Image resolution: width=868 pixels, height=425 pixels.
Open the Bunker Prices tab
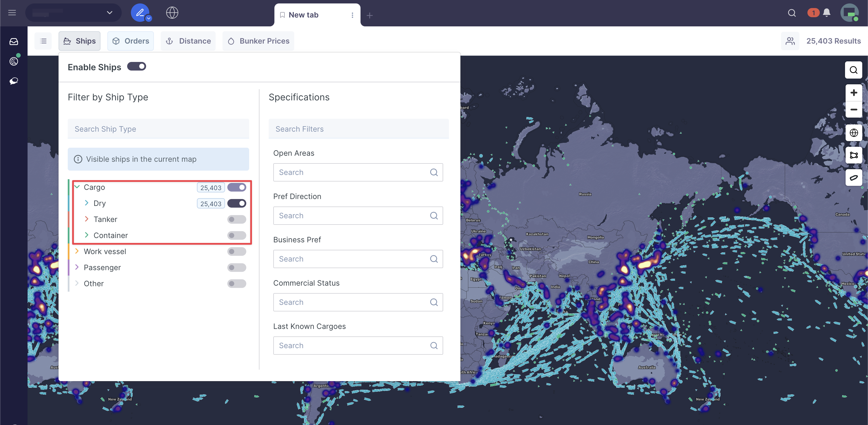coord(258,41)
